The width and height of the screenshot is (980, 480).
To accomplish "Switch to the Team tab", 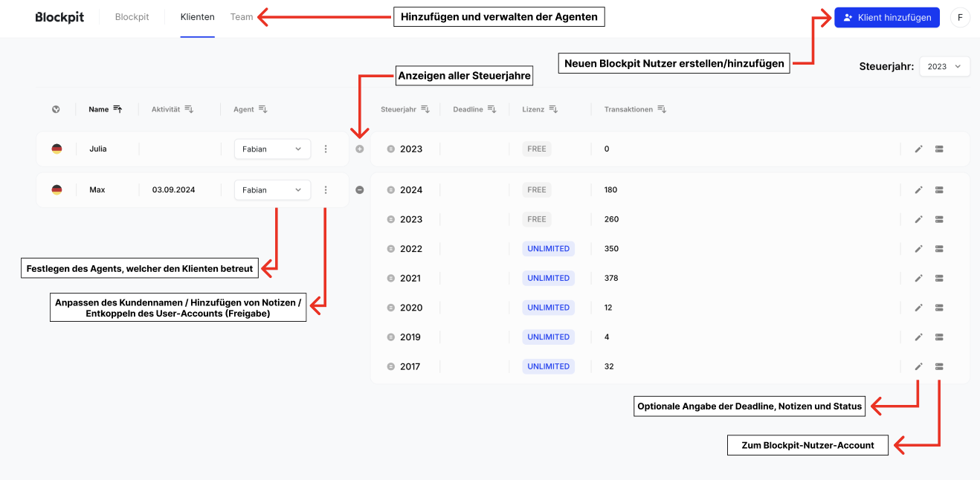I will tap(242, 17).
